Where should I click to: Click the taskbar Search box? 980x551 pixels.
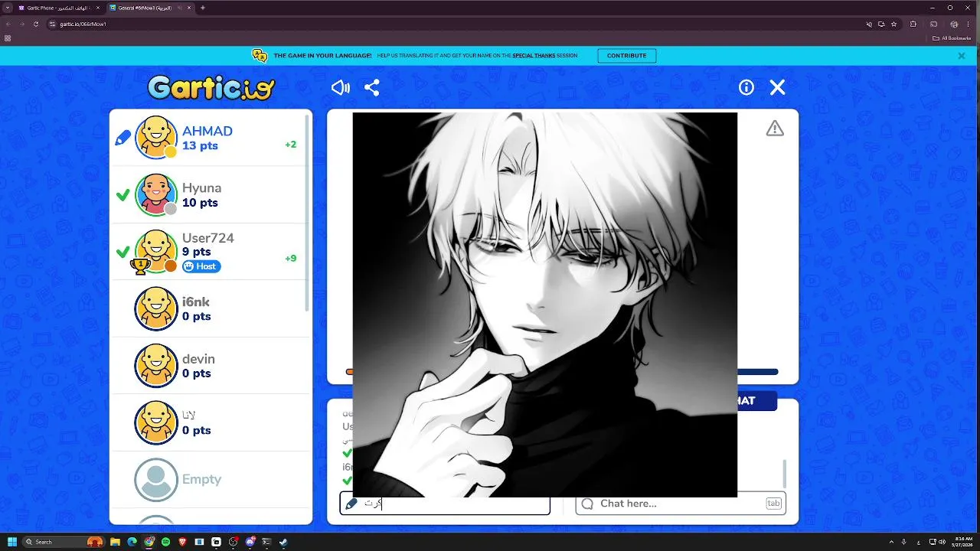[x=64, y=542]
